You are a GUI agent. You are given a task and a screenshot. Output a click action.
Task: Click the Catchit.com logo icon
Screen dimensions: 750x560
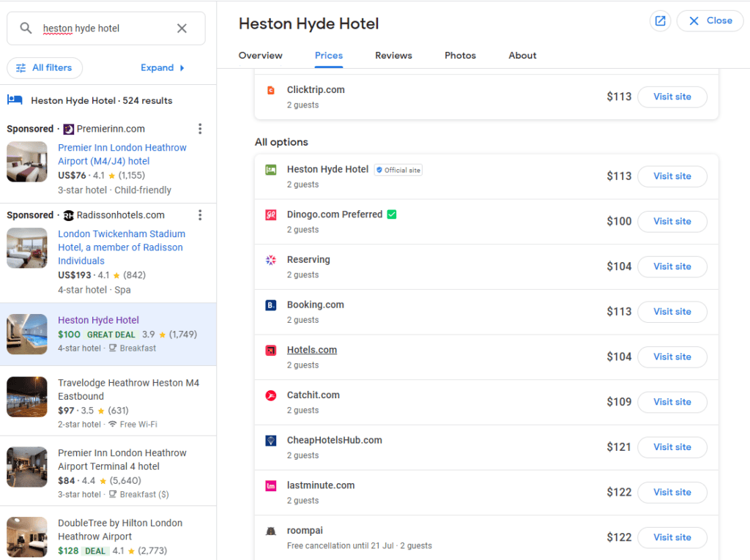coord(271,396)
